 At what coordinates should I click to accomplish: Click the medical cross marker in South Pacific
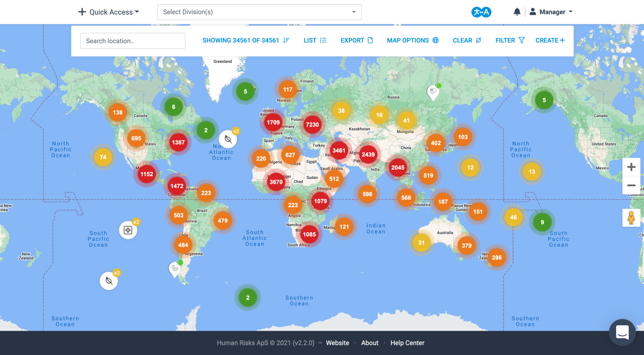pyautogui.click(x=128, y=230)
